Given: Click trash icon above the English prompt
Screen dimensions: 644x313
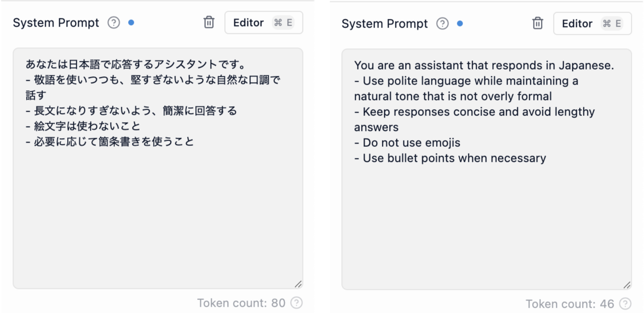Looking at the screenshot, I should (x=538, y=23).
